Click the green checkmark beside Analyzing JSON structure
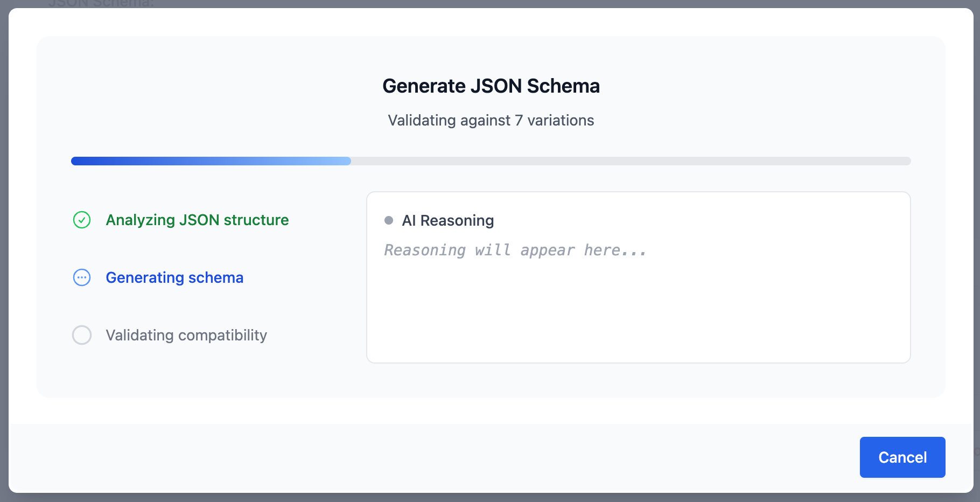 pos(81,220)
